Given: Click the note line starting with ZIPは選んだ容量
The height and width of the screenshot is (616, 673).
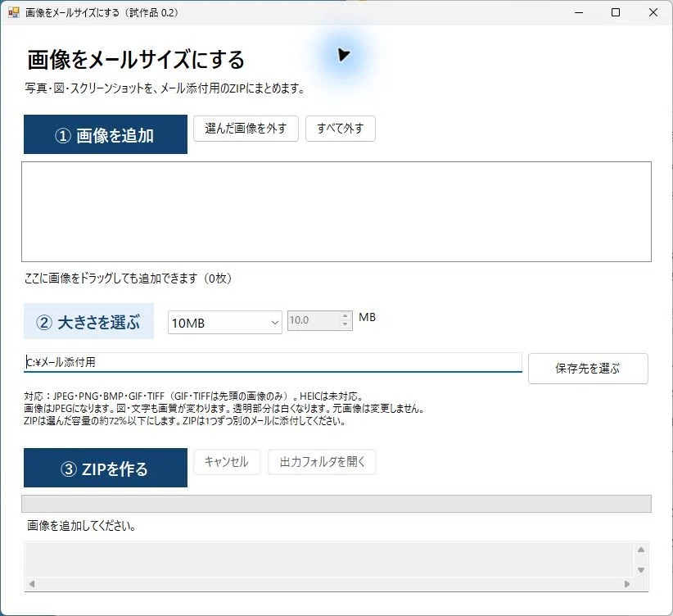Looking at the screenshot, I should pos(185,421).
